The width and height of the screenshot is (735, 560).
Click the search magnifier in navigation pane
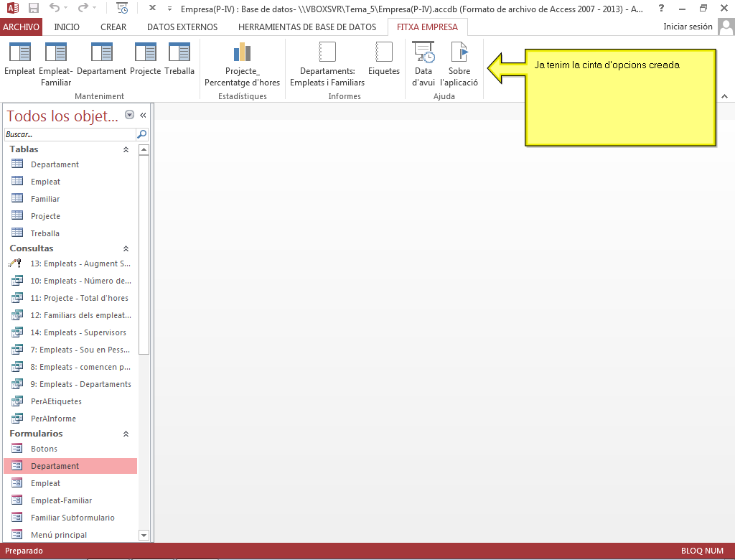141,134
